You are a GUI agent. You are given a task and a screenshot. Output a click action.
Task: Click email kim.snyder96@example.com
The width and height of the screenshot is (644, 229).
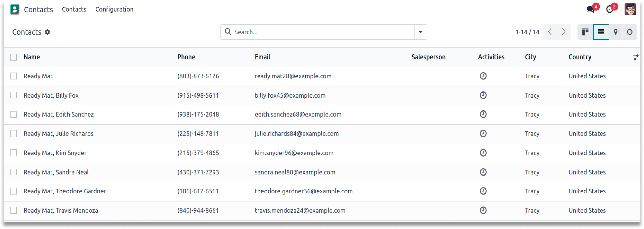tap(294, 153)
